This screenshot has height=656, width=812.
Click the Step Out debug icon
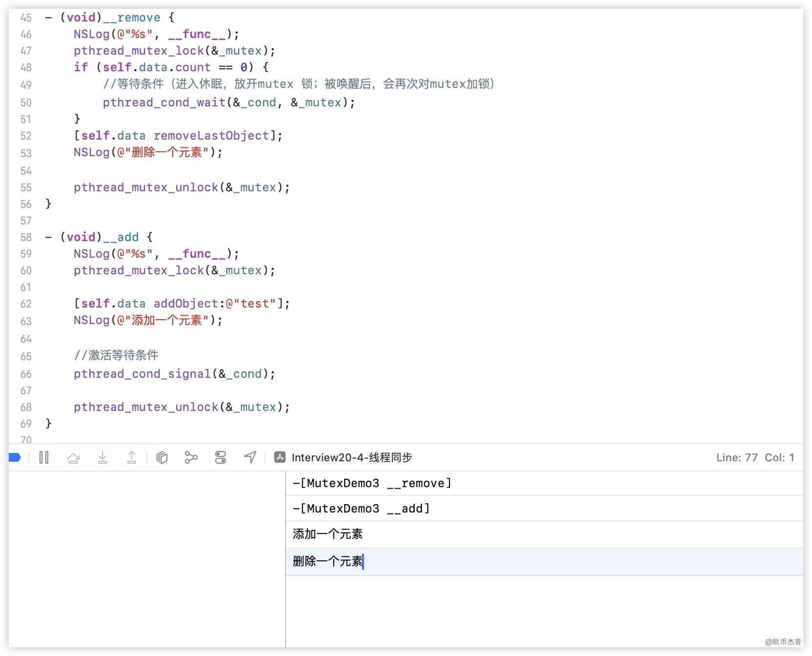[x=132, y=457]
